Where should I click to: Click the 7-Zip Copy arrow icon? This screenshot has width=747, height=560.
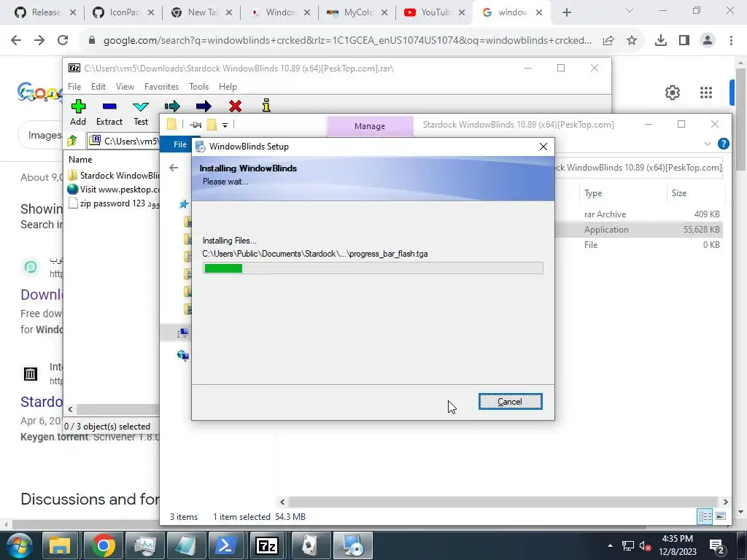pos(172,106)
